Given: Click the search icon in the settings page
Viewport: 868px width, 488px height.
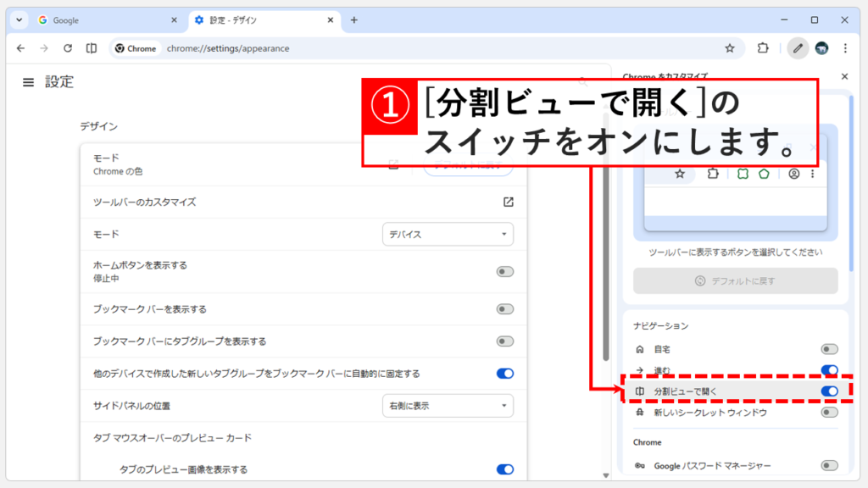Looking at the screenshot, I should point(581,82).
